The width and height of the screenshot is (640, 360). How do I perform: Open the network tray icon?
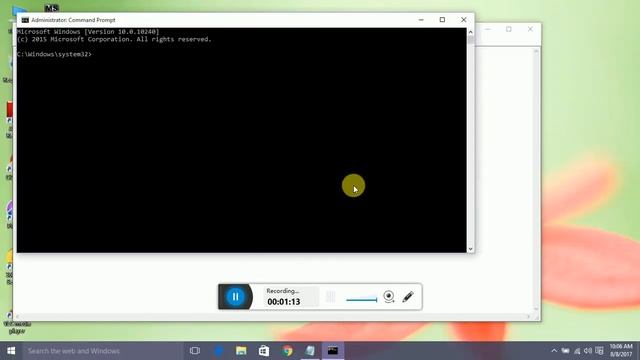click(577, 351)
